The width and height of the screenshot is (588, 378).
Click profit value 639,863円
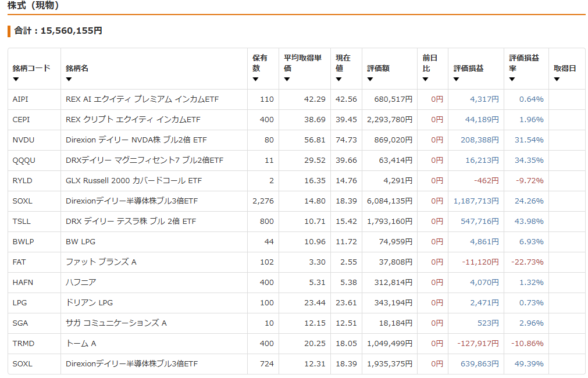(480, 363)
